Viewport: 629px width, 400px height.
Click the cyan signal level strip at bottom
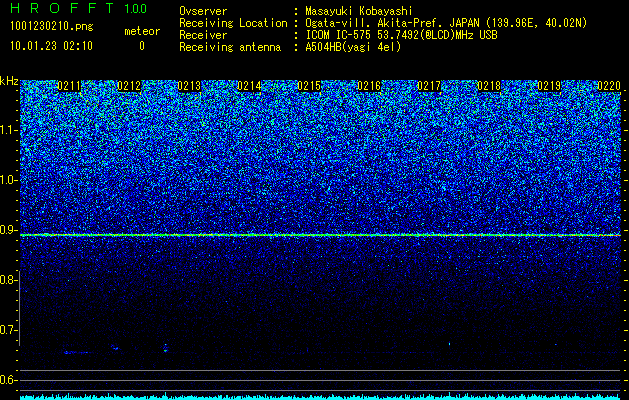point(320,396)
